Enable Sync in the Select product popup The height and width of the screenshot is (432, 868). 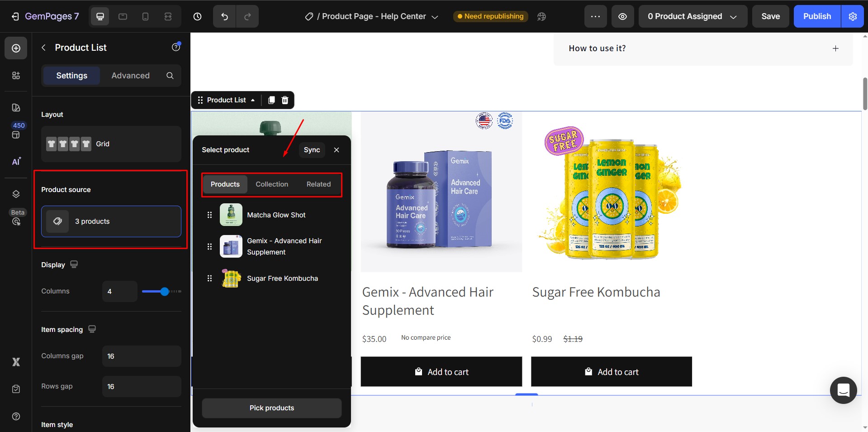pyautogui.click(x=311, y=150)
